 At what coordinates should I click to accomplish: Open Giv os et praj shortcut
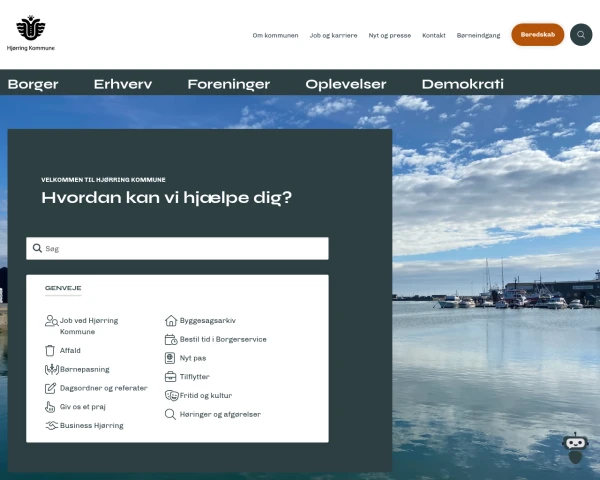(83, 407)
